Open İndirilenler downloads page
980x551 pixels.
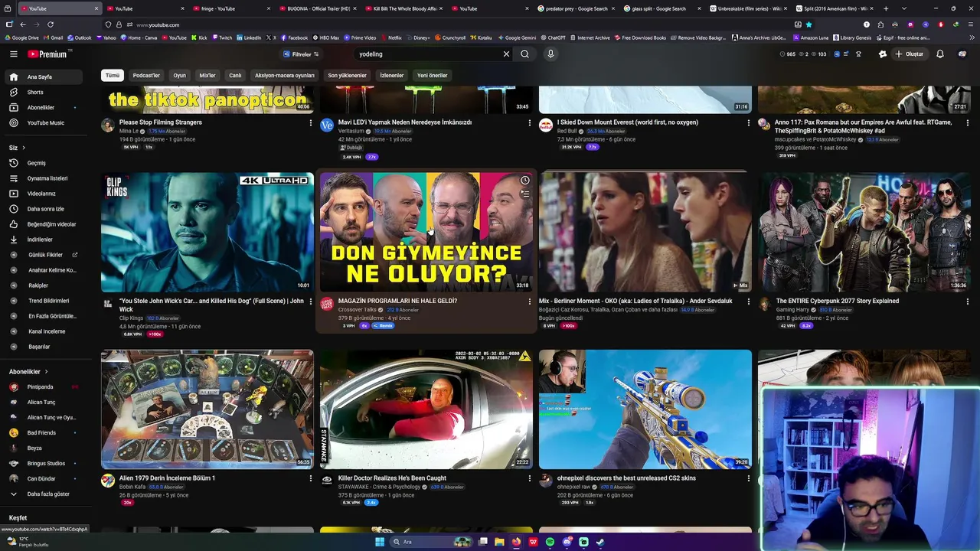pos(44,240)
